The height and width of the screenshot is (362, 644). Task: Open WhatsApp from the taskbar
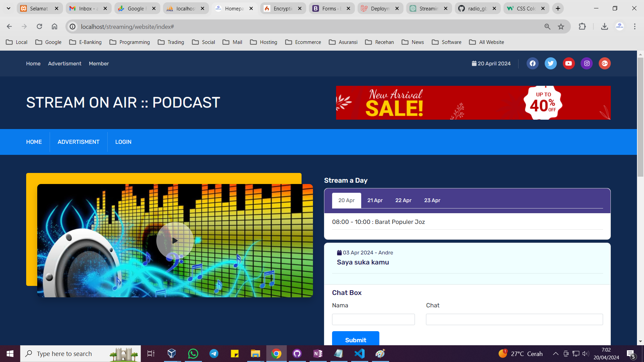tap(193, 354)
